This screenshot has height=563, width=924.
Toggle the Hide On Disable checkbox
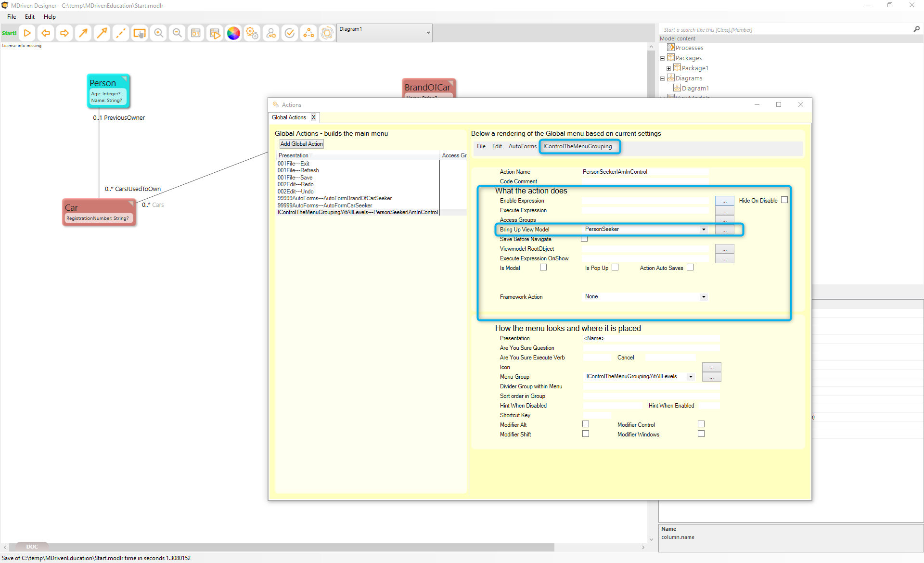[784, 200]
